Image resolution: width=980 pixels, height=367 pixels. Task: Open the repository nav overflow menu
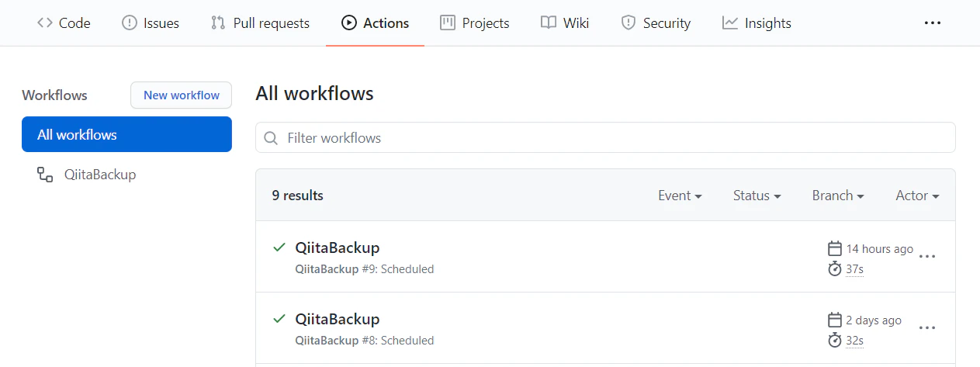click(933, 23)
